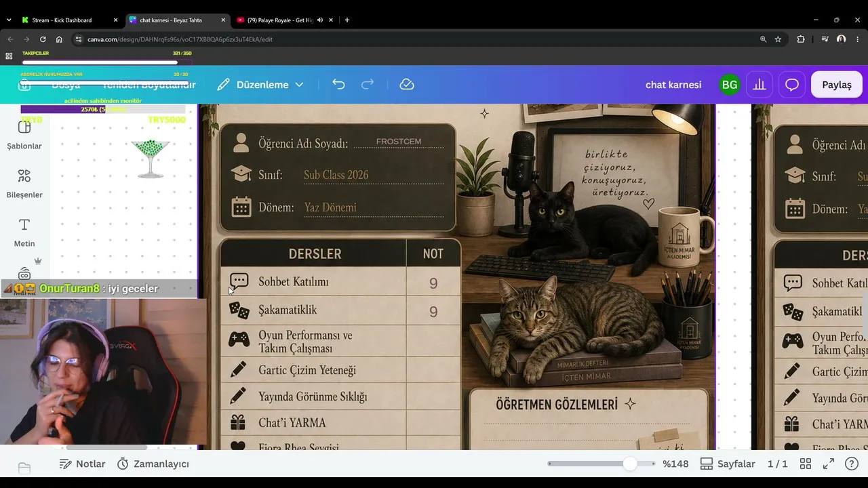868x488 pixels.
Task: Open the apps grid in bookmarks bar
Action: click(9, 56)
